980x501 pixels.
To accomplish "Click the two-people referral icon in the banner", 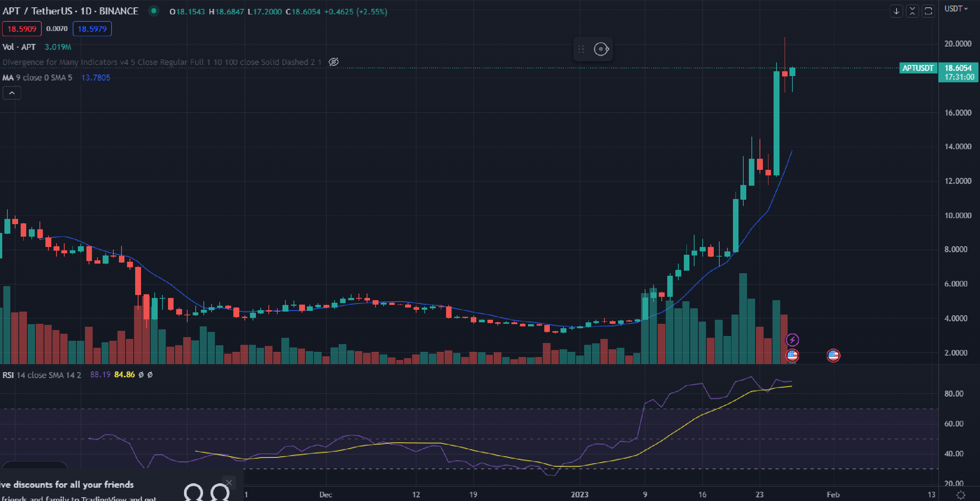I will pyautogui.click(x=206, y=492).
